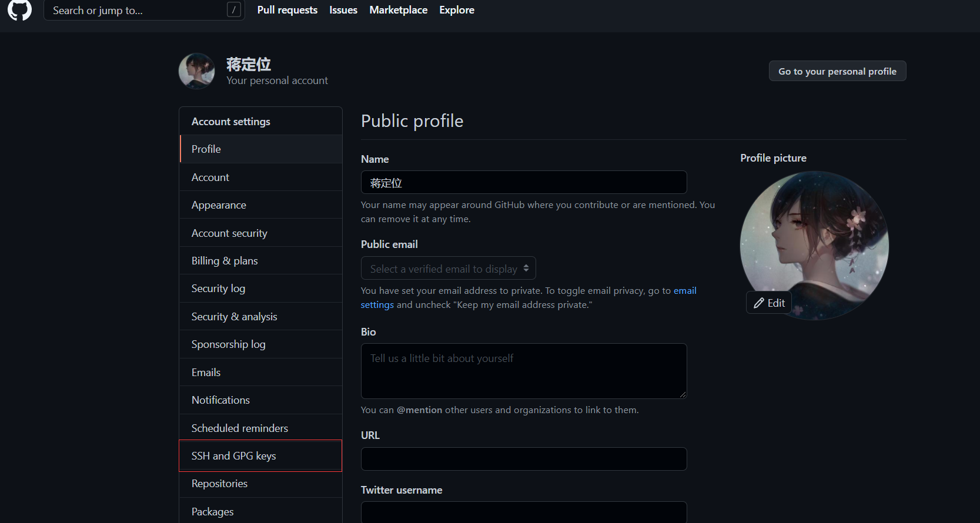
Task: Click into the Bio text area
Action: [524, 371]
